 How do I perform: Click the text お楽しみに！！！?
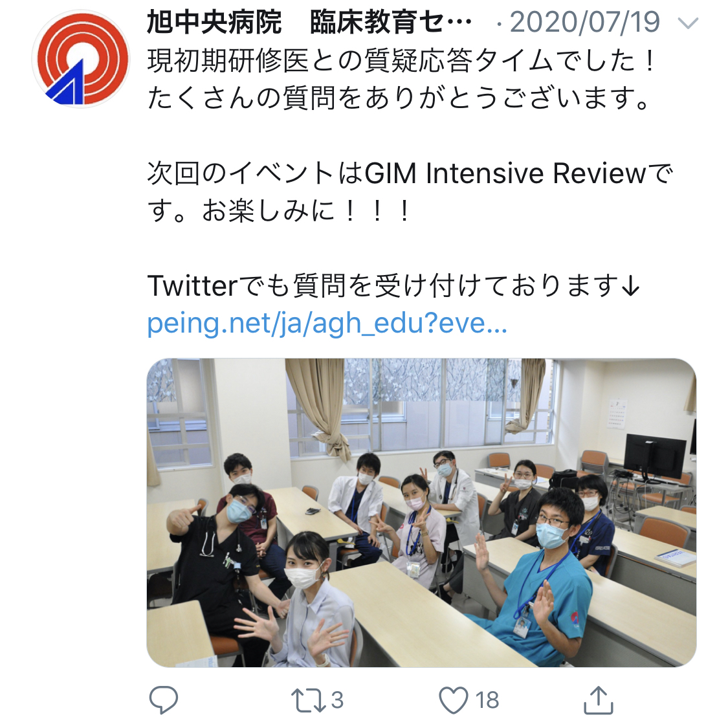point(307,211)
